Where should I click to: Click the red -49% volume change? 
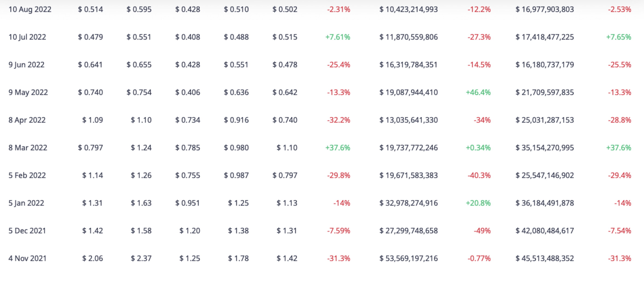(x=482, y=231)
